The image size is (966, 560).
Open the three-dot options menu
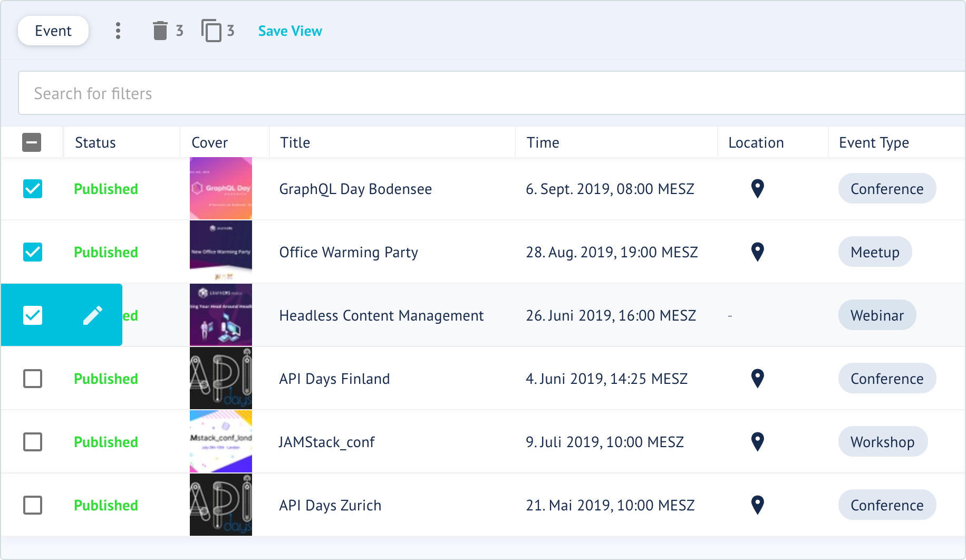point(118,31)
